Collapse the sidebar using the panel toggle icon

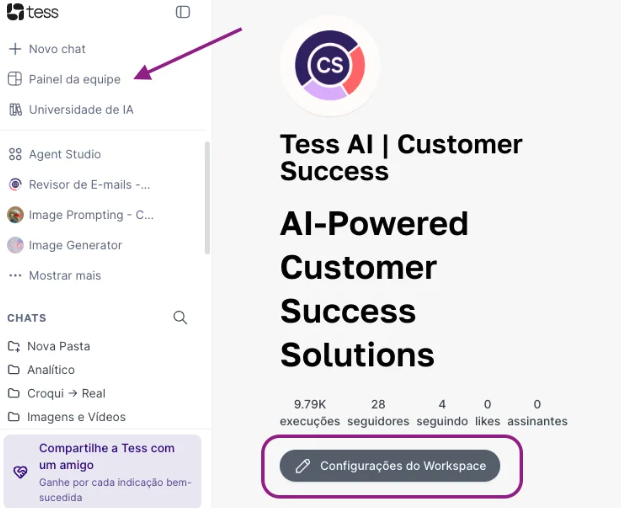183,12
